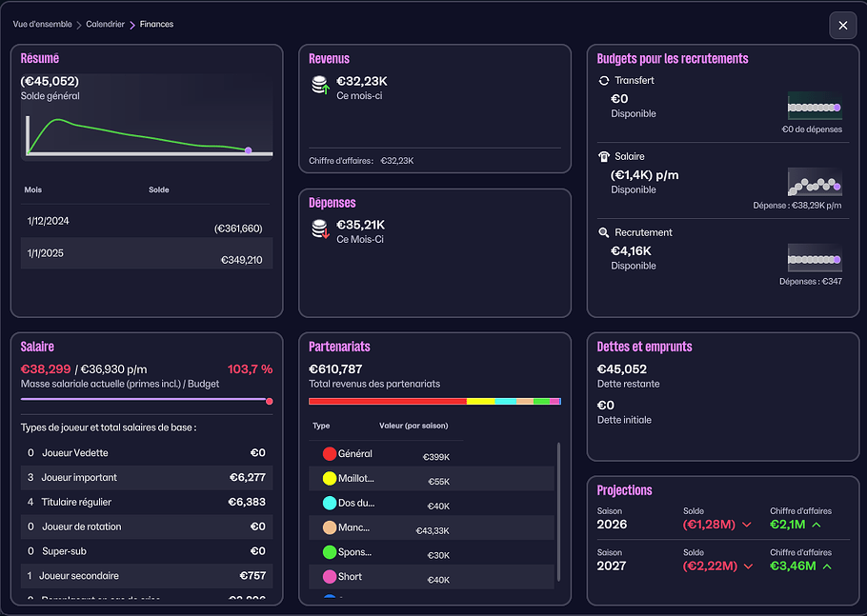Open the Calendrier breadcrumb
The width and height of the screenshot is (867, 616).
pos(105,25)
